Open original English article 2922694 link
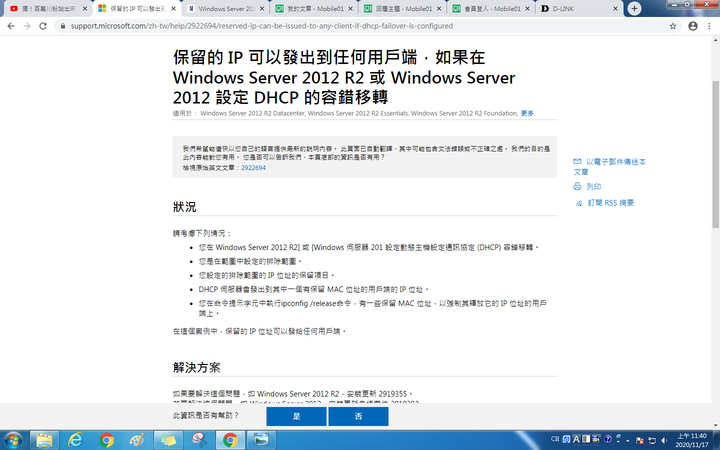Screen dimensions: 720x450 (x=253, y=168)
